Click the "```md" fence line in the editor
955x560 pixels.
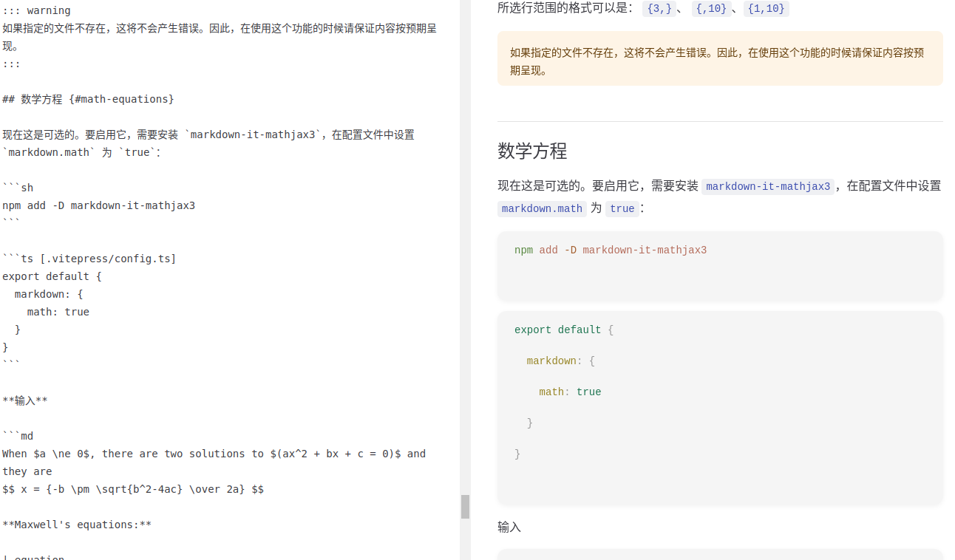pos(18,436)
